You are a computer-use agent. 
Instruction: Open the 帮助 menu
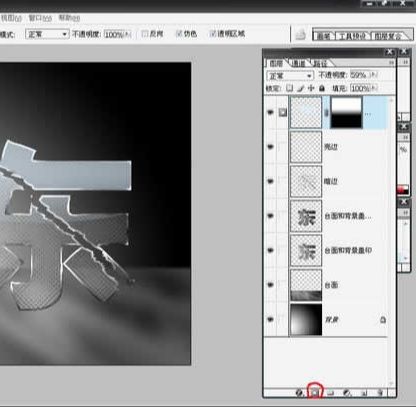tap(69, 18)
